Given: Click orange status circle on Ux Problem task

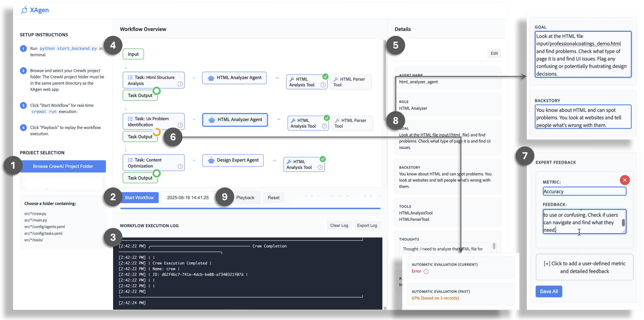Looking at the screenshot, I should [x=157, y=132].
